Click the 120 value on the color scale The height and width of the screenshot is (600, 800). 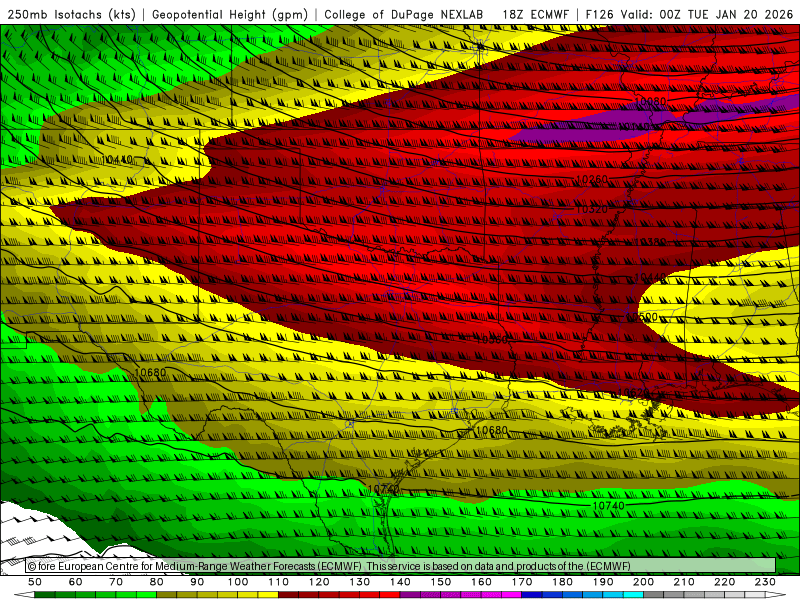319,582
